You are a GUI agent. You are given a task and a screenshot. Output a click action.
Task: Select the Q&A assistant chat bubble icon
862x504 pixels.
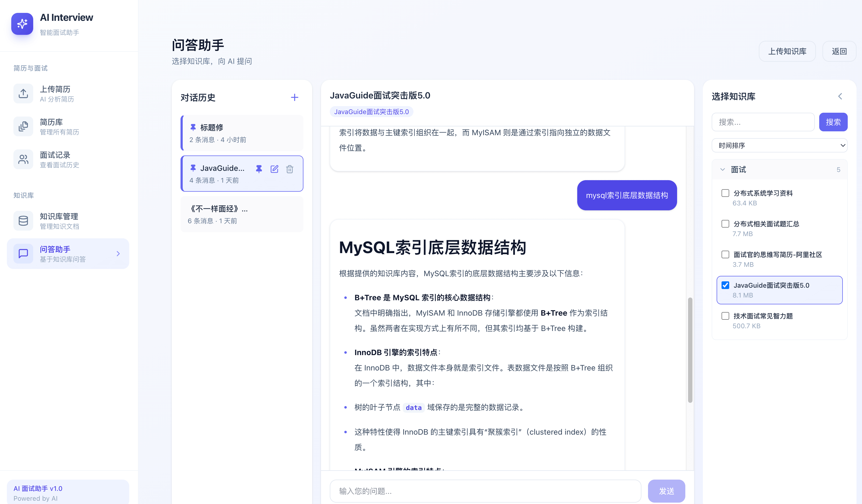[23, 253]
